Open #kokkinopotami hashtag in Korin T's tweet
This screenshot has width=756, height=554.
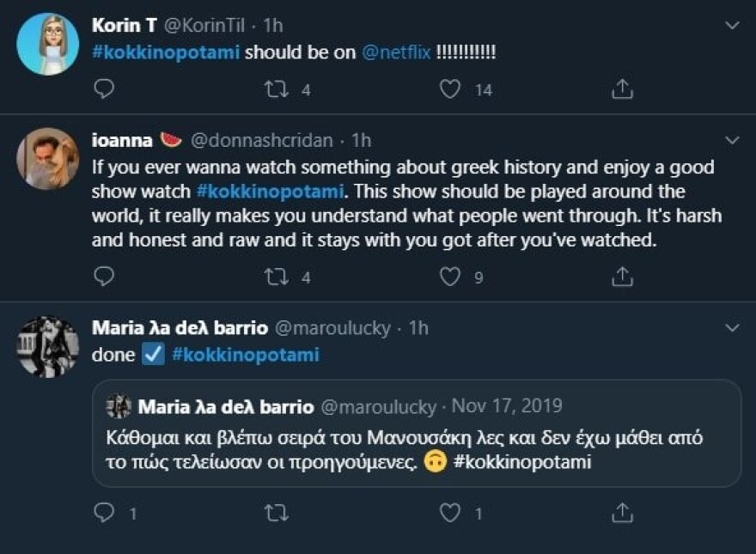[166, 52]
